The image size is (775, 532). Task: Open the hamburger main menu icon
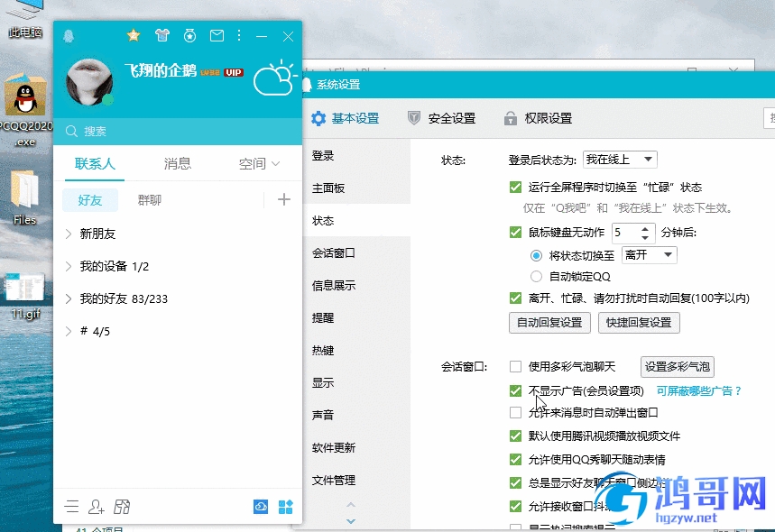[x=71, y=507]
